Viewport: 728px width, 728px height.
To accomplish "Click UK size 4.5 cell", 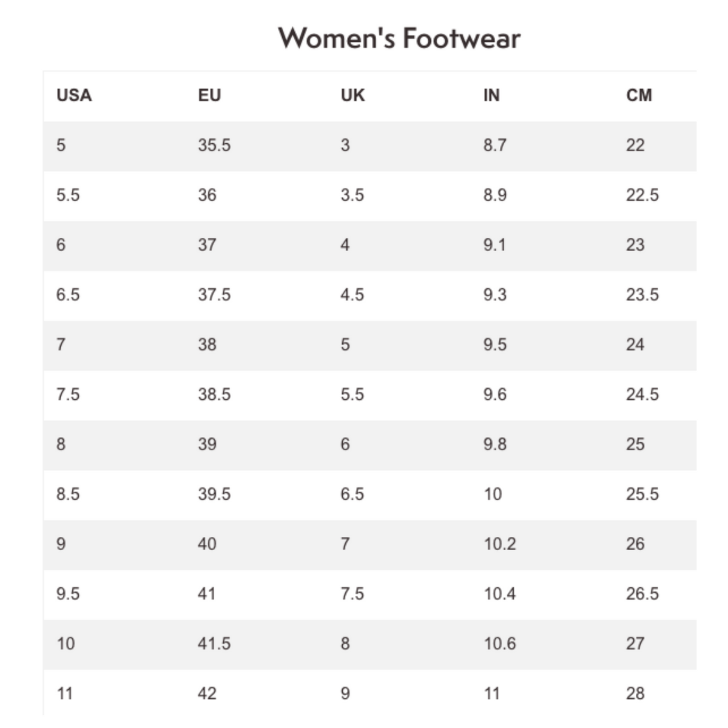I will coord(352,294).
